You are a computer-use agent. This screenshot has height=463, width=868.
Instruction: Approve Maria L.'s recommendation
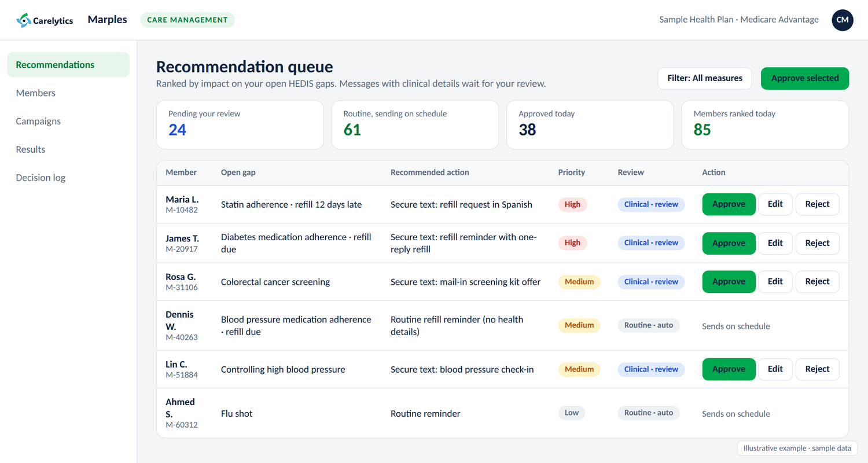[x=729, y=204]
